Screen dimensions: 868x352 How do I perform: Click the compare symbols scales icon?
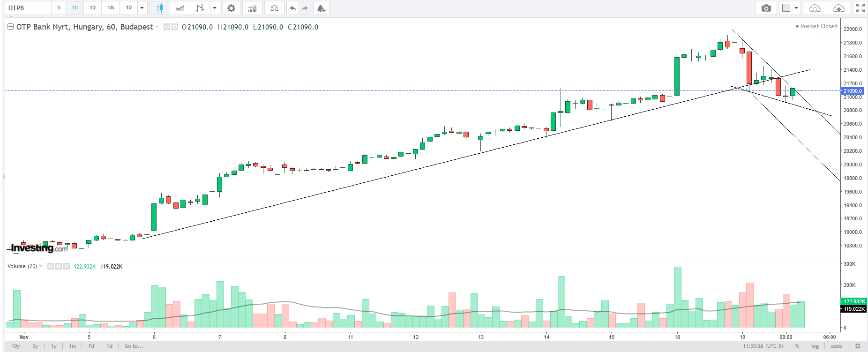click(274, 8)
